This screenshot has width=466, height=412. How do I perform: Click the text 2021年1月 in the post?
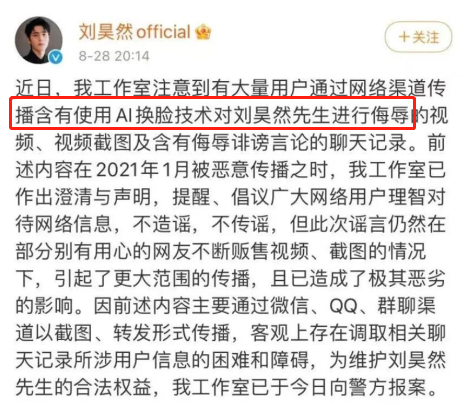tap(138, 170)
